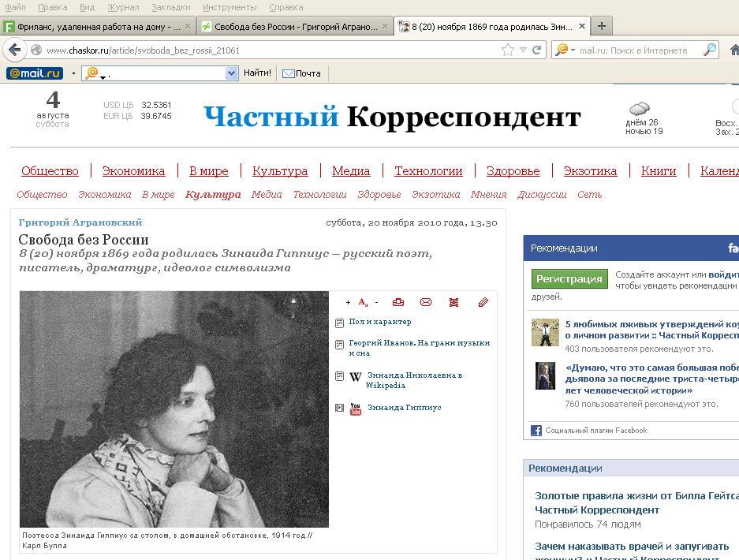The image size is (739, 560).
Task: Open 5 любимых лживых утверждений recommendation
Action: tap(651, 330)
